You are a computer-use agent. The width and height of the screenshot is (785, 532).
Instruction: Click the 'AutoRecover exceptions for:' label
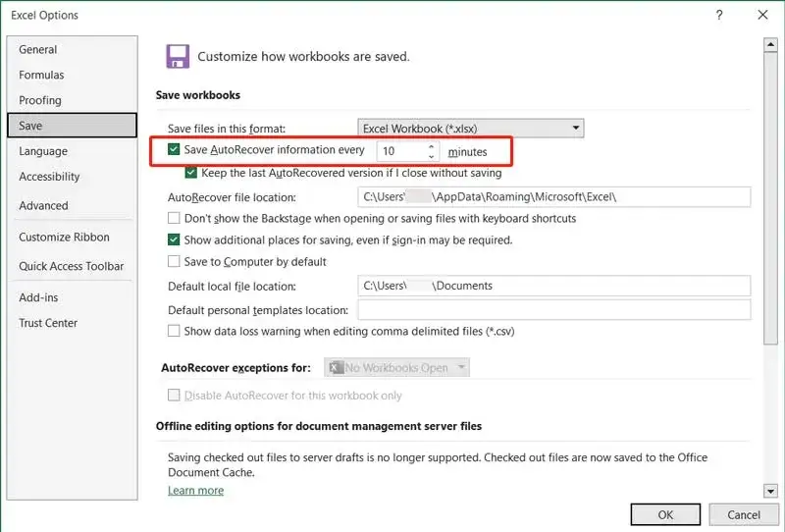(x=235, y=368)
